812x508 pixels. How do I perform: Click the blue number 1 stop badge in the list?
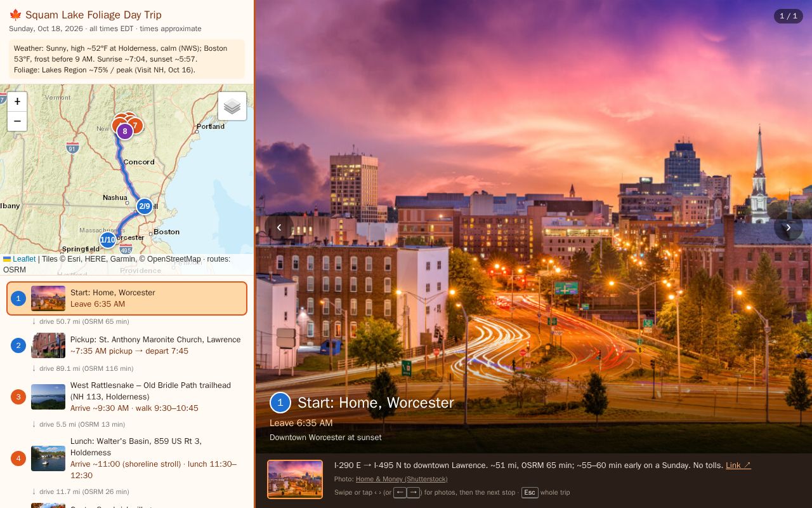click(x=18, y=298)
